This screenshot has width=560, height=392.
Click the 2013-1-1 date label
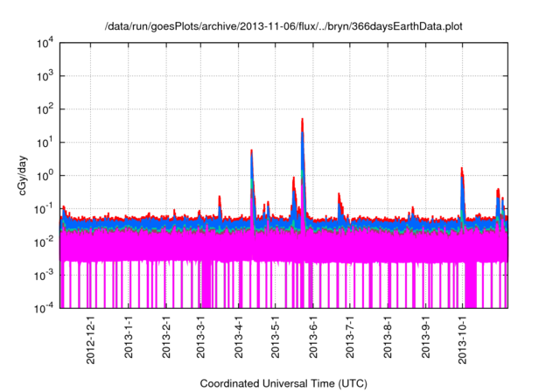(129, 337)
